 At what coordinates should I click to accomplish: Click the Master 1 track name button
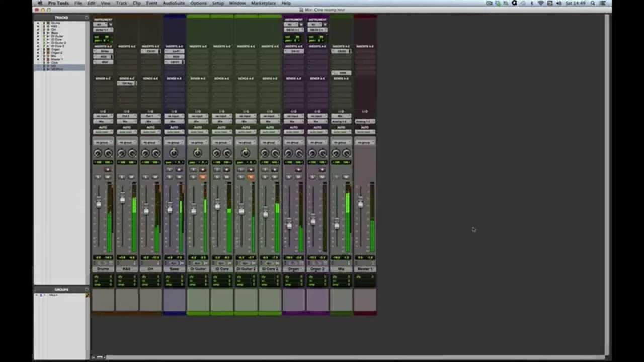coord(365,268)
